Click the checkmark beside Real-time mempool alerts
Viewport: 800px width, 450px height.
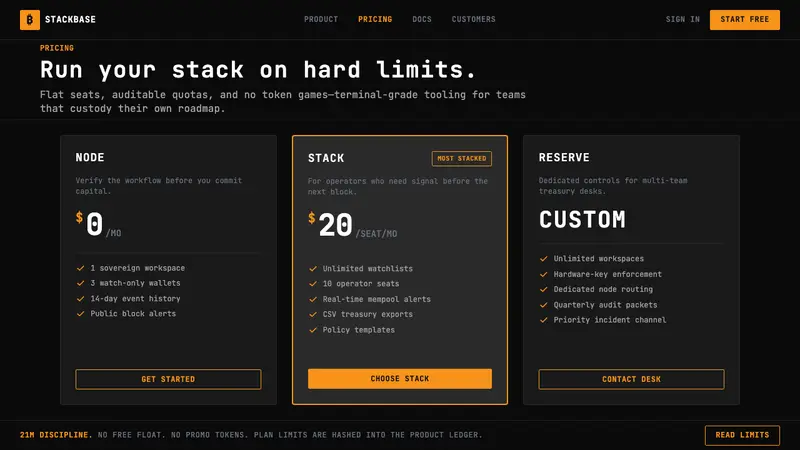(313, 299)
